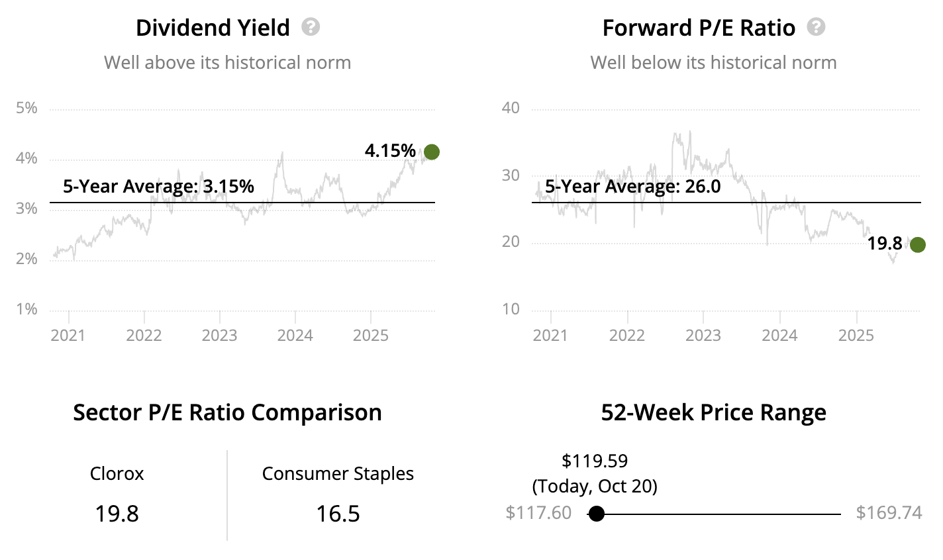
Task: Click the Forward P/E Ratio help icon
Action: [x=817, y=27]
